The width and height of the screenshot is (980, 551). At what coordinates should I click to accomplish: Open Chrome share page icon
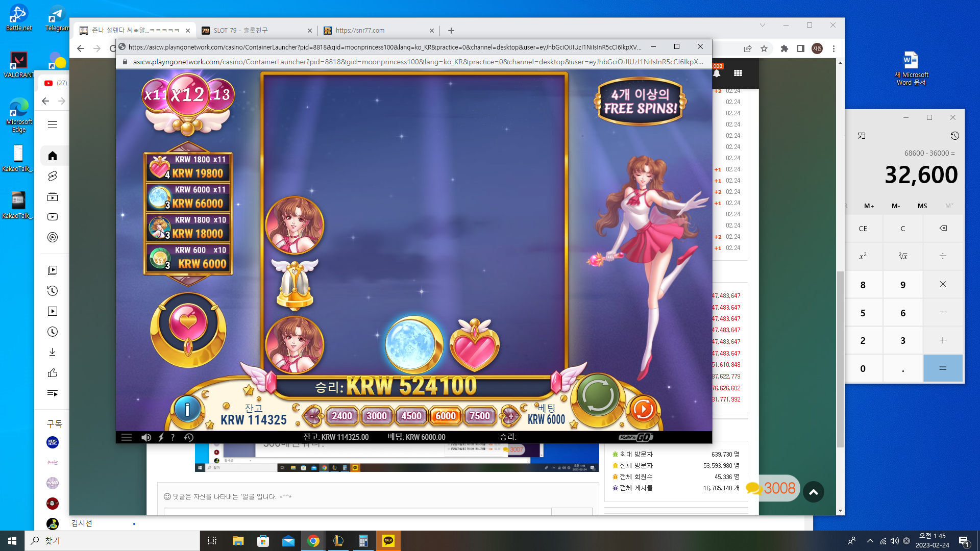click(x=748, y=48)
